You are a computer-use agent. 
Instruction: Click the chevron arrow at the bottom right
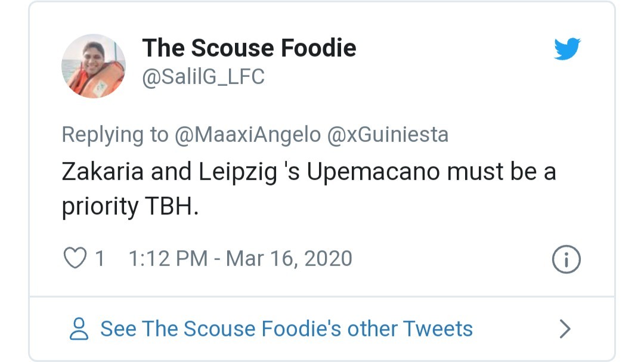click(563, 328)
